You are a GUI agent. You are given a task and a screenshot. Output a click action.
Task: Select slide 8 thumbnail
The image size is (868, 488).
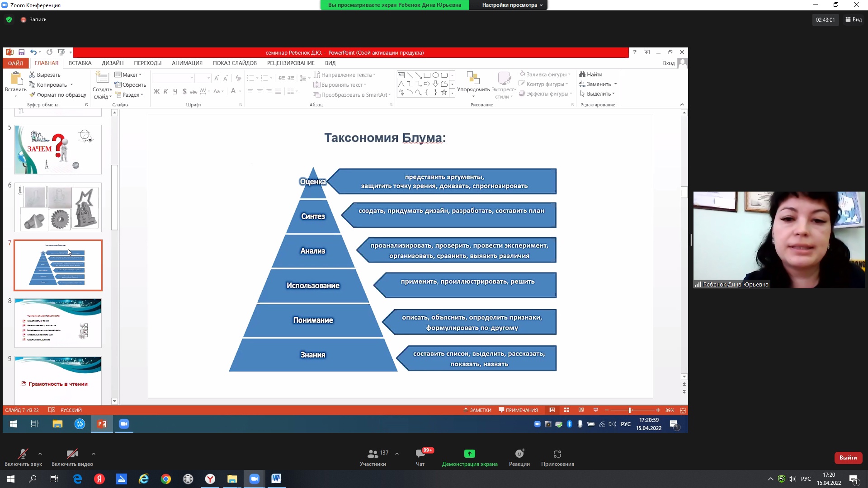click(58, 323)
